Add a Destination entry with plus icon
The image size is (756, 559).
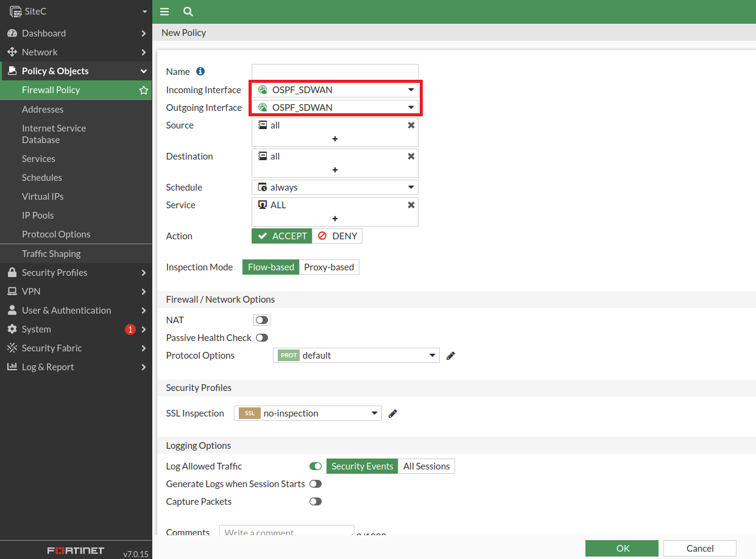click(x=335, y=170)
